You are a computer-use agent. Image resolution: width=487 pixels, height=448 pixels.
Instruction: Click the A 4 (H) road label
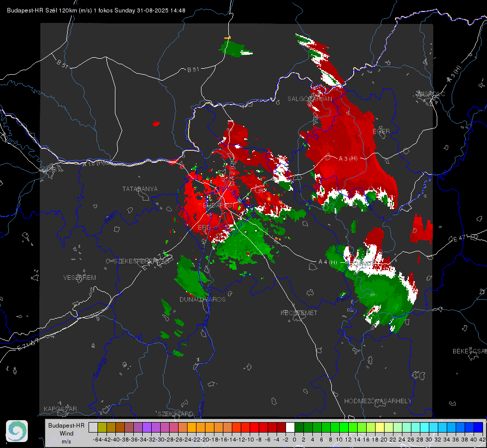point(328,262)
